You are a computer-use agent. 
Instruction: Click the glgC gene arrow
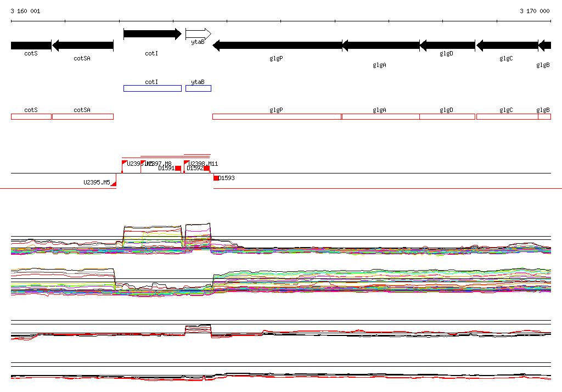(507, 46)
